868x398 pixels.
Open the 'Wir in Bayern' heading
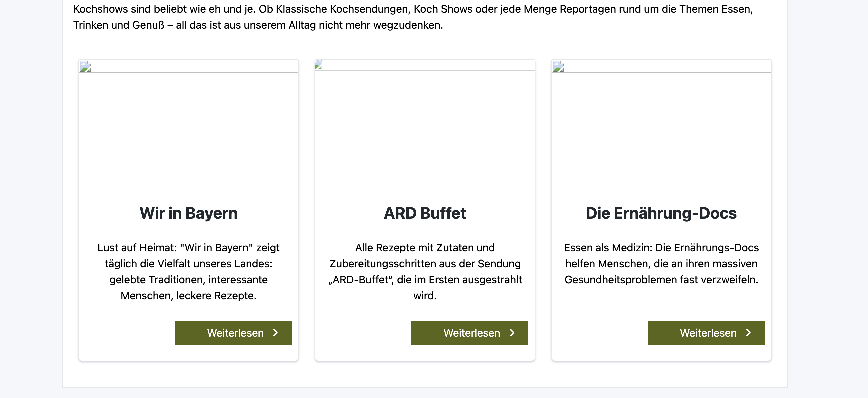click(188, 213)
